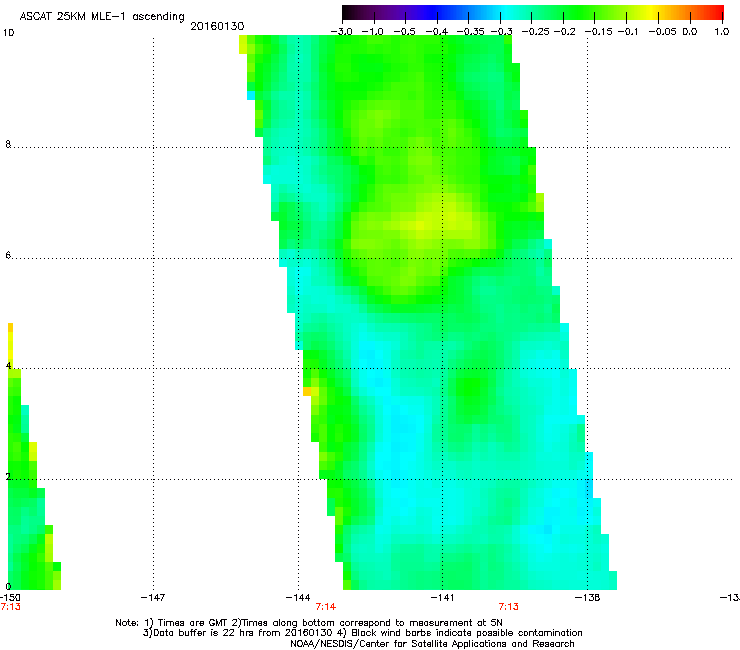This screenshot has height=650, width=740.
Task: Click the '-3.0' color scale label
Action: pos(342,32)
